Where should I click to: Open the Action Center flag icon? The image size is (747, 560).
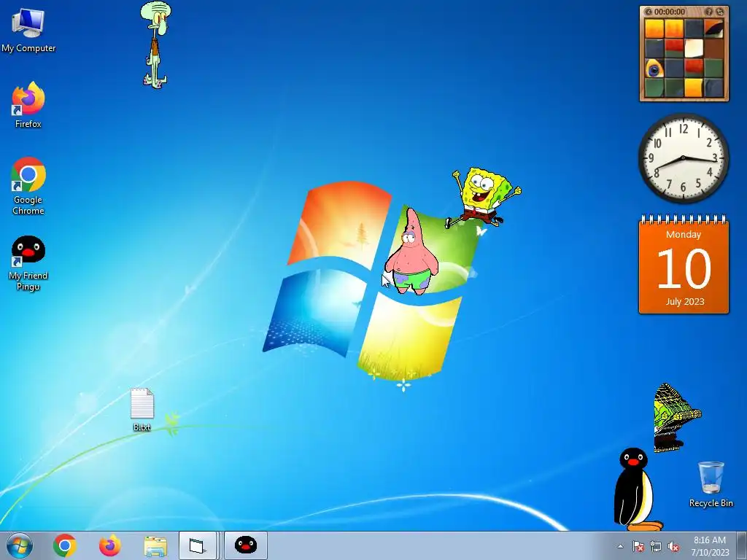click(x=638, y=546)
